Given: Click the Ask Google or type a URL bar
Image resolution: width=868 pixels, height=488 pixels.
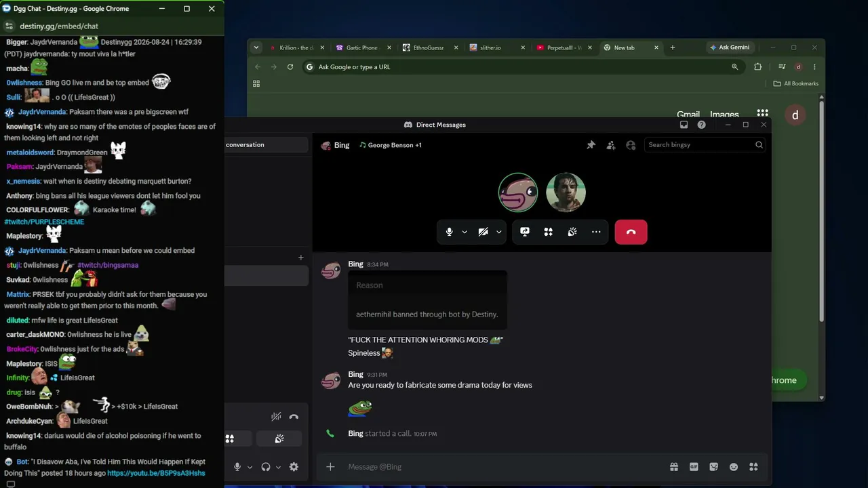Looking at the screenshot, I should pos(522,67).
